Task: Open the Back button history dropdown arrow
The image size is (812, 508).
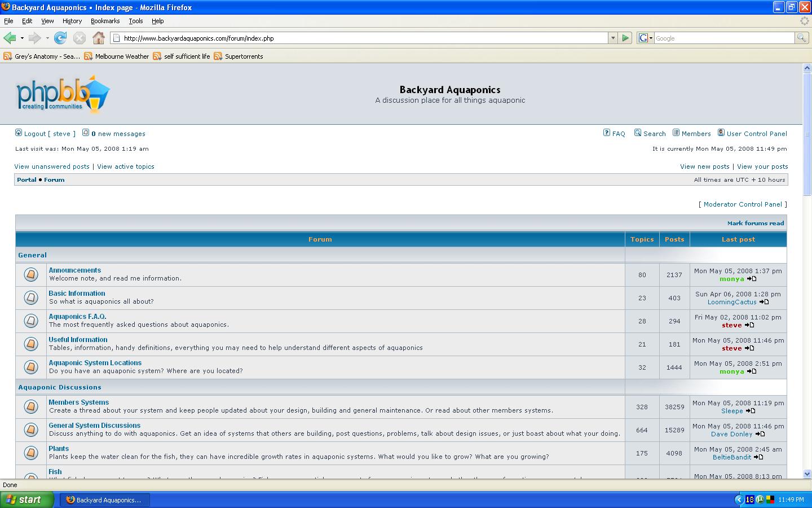Action: [22, 38]
